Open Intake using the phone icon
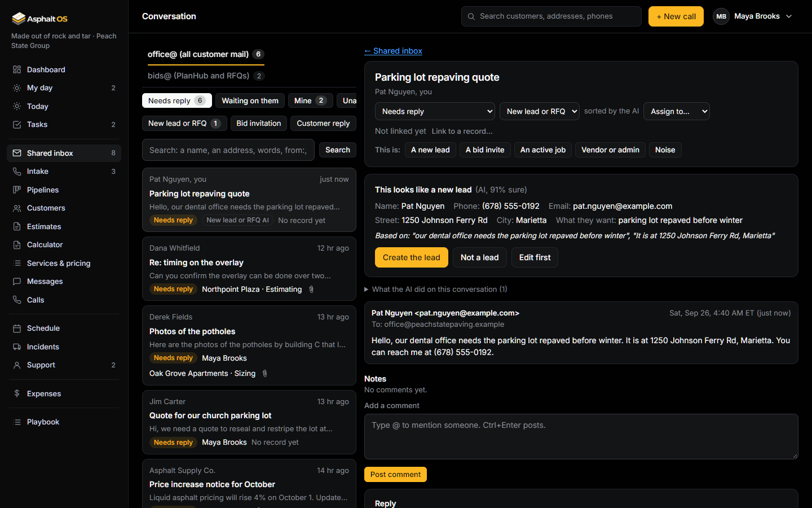The image size is (812, 508). point(17,172)
